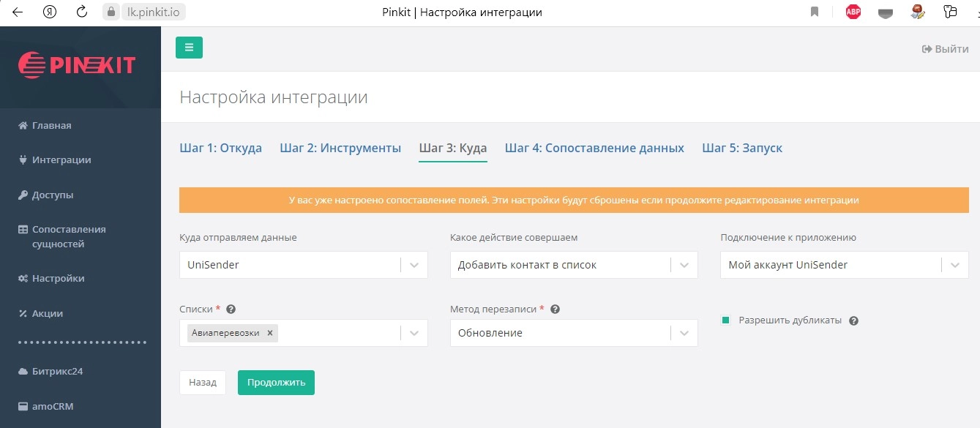Click the green hamburger menu toggle button
Image resolution: width=980 pixels, height=428 pixels.
pos(189,48)
